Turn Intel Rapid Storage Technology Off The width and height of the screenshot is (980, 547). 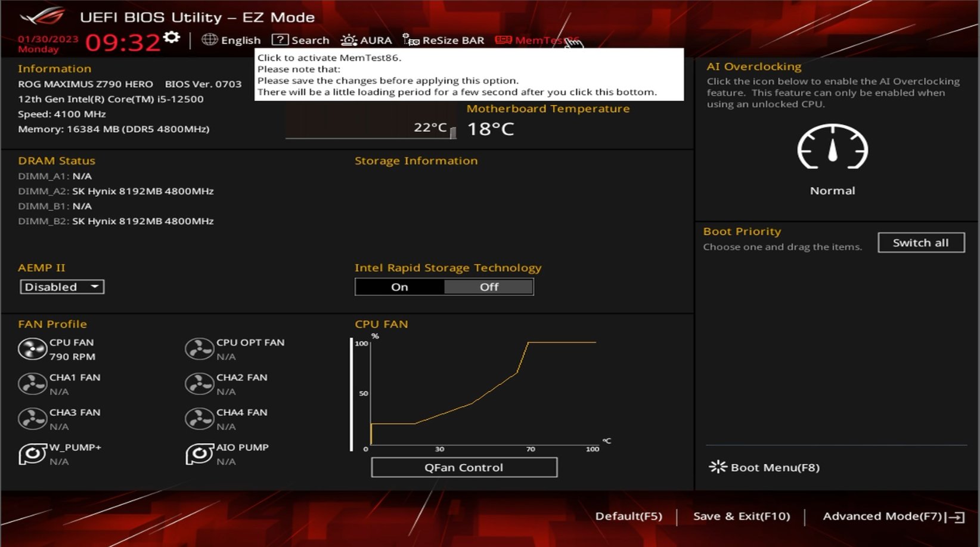489,287
